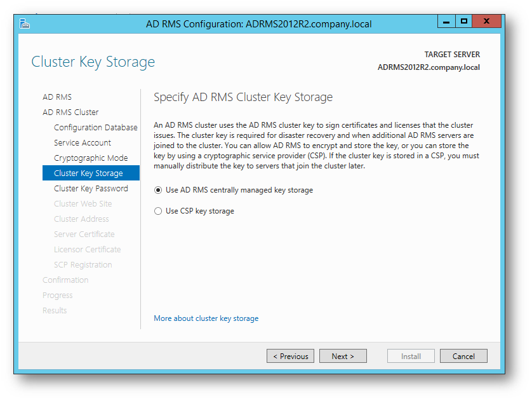Go to Cluster Key Password step
This screenshot has height=401, width=532.
91,189
